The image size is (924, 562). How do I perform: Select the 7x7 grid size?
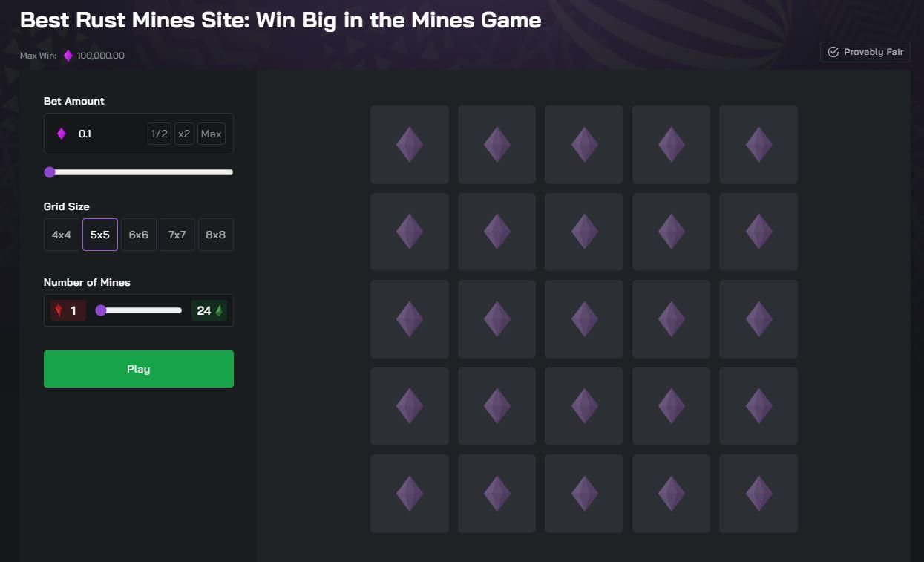177,235
